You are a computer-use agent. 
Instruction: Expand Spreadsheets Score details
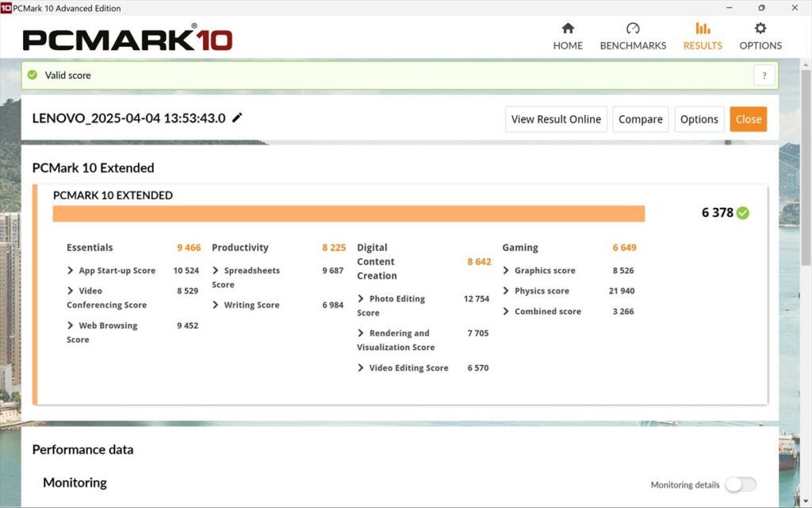coord(216,271)
